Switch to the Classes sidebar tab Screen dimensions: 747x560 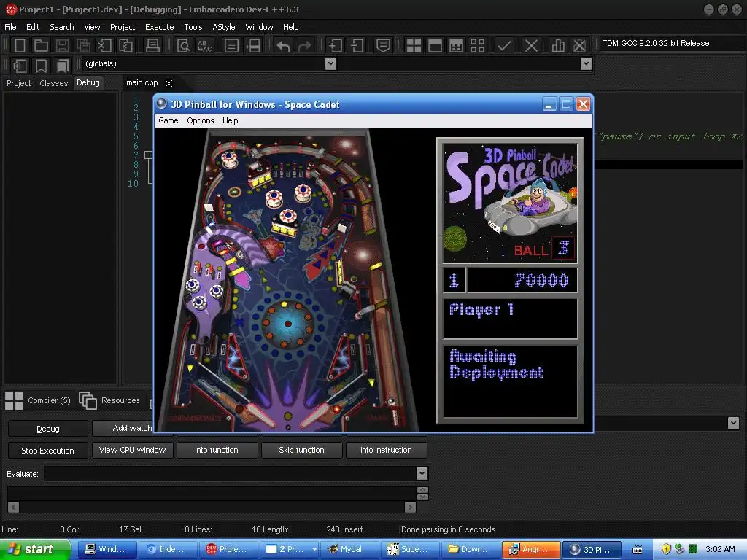[54, 83]
